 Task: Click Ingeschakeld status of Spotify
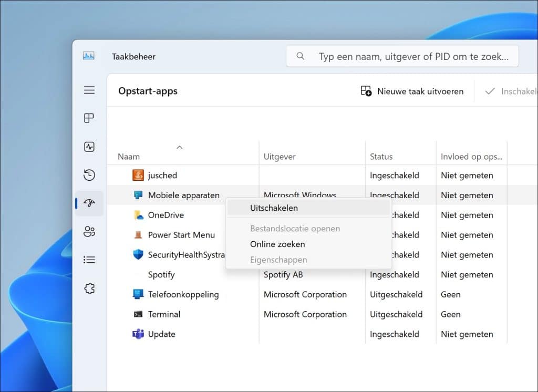coord(394,275)
